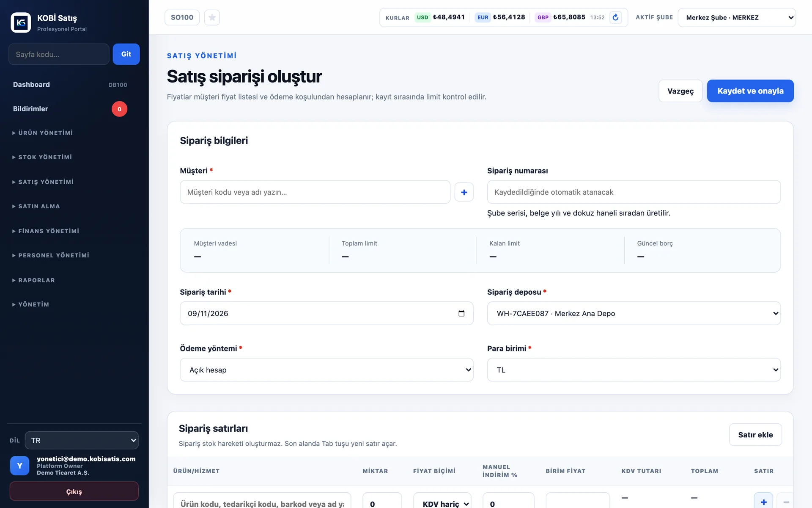Focus the Sayfa kodu search field

pyautogui.click(x=59, y=54)
